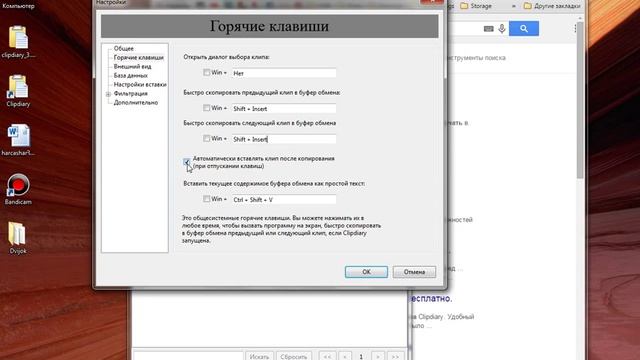Click the microphone voice search icon
The height and width of the screenshot is (360, 640).
502,29
